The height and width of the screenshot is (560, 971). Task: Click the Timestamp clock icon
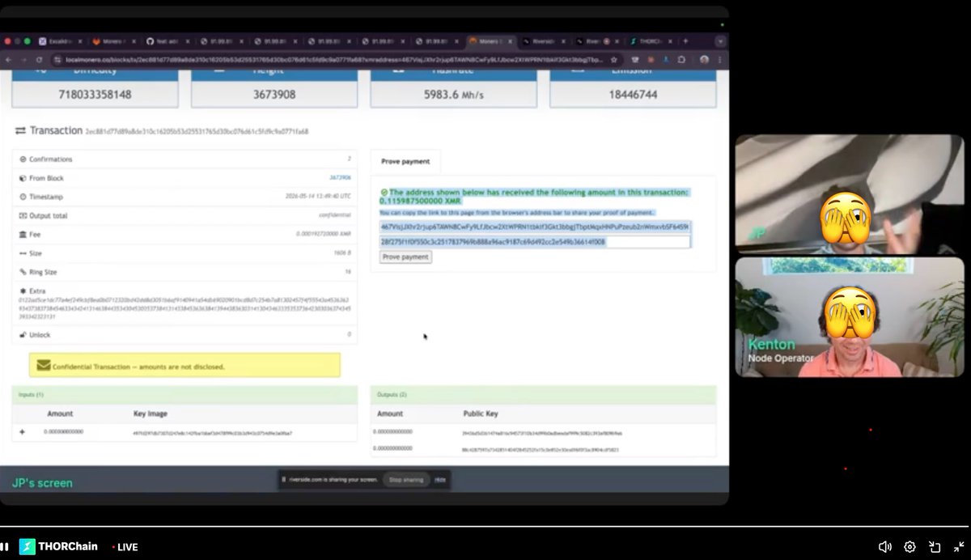click(x=22, y=197)
